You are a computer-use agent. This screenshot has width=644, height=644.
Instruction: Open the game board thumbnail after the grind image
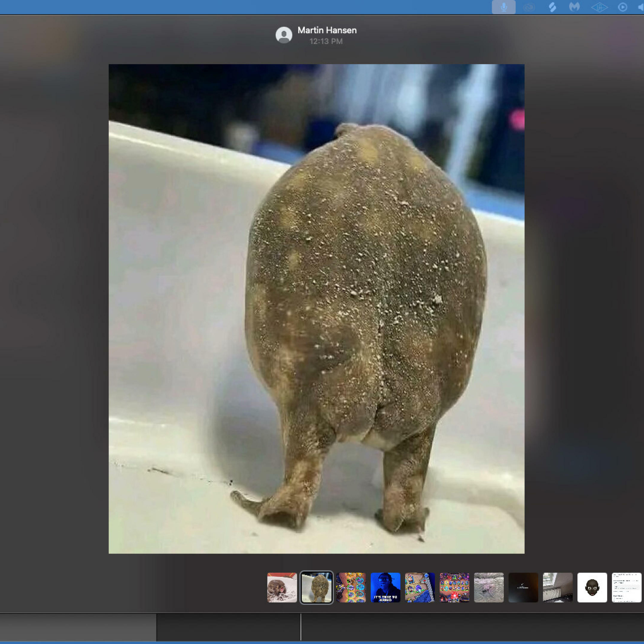point(420,587)
